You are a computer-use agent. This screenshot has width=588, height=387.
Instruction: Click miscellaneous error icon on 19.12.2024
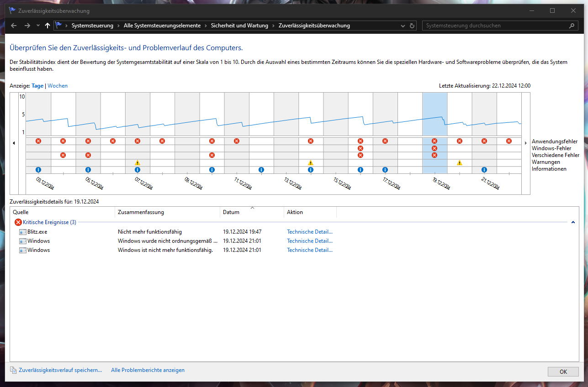(434, 155)
